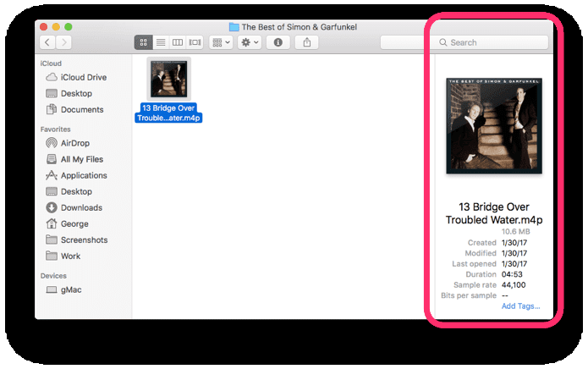
Task: Go forward with the right arrow
Action: (63, 42)
